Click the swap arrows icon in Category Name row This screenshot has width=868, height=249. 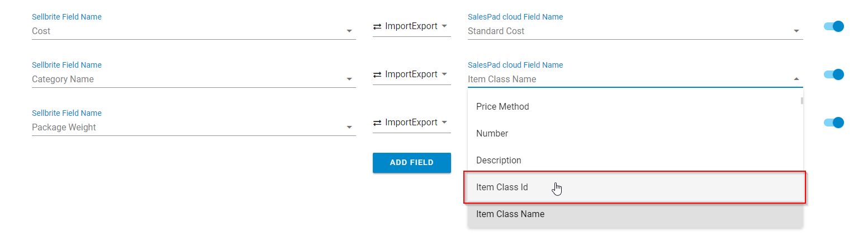pos(377,74)
